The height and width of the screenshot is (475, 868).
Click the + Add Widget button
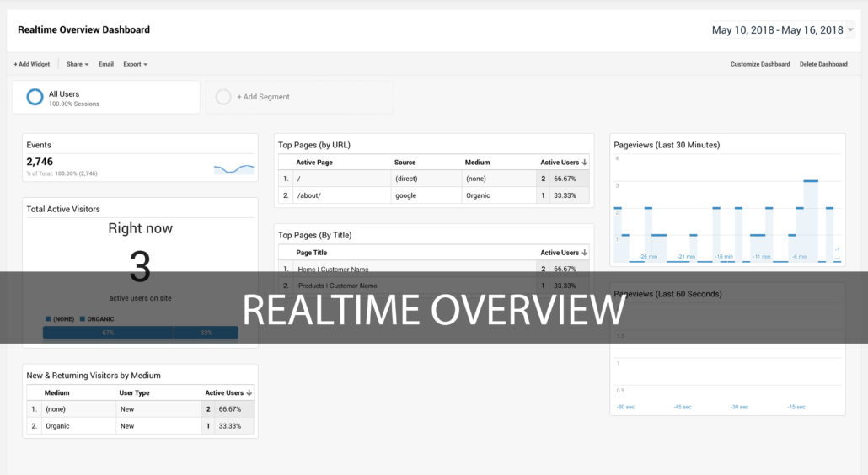(x=31, y=64)
